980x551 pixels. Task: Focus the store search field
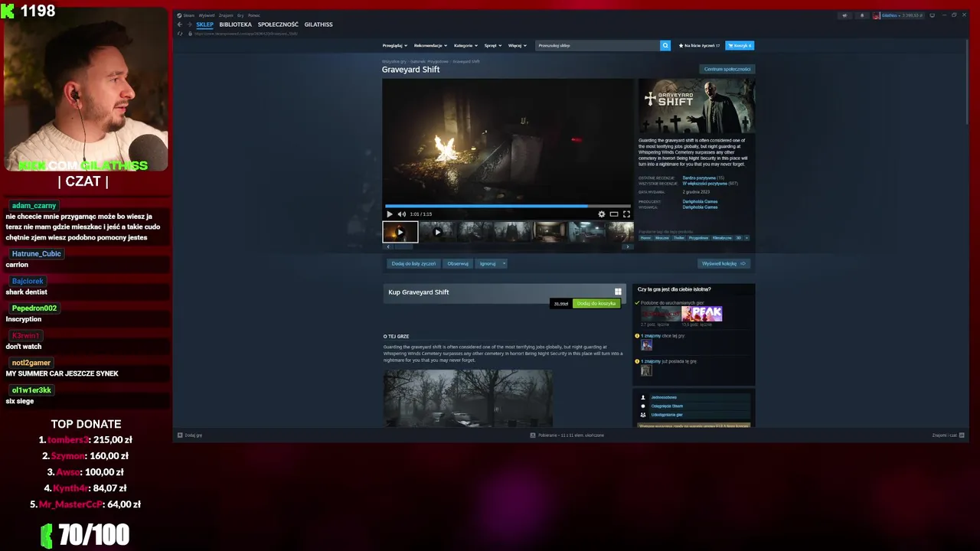597,45
